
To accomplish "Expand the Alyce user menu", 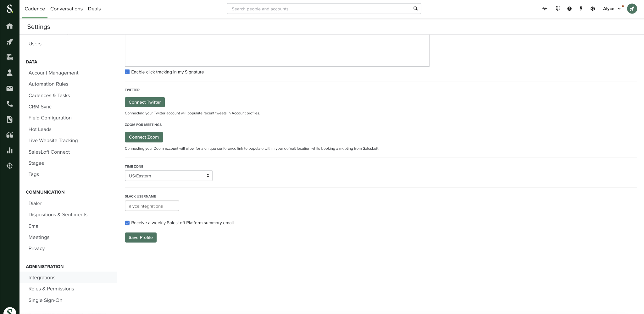I will pyautogui.click(x=612, y=9).
